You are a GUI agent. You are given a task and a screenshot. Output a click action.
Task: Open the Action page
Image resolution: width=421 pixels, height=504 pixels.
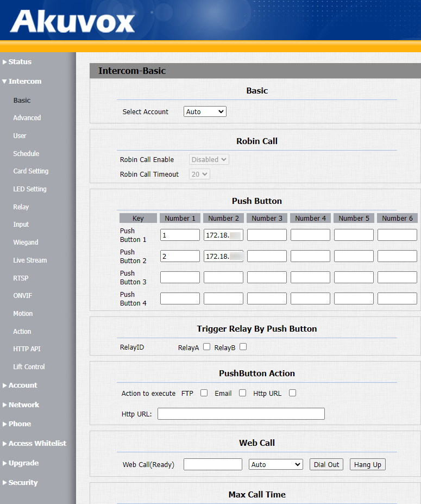[x=22, y=332]
